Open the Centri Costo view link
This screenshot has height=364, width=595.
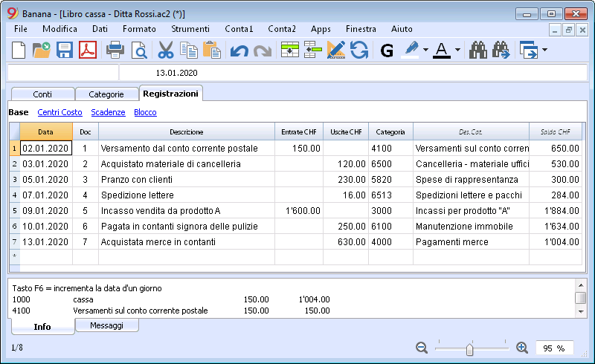pyautogui.click(x=59, y=112)
